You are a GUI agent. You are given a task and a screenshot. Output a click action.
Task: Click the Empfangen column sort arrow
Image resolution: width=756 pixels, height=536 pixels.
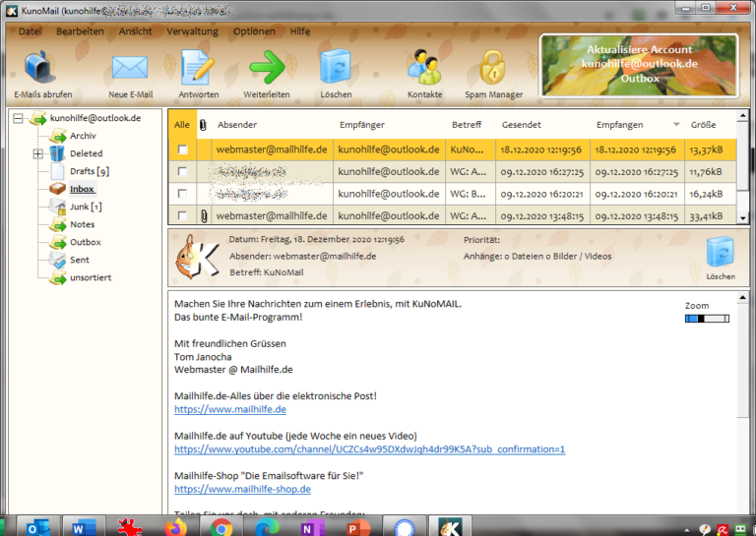point(676,125)
